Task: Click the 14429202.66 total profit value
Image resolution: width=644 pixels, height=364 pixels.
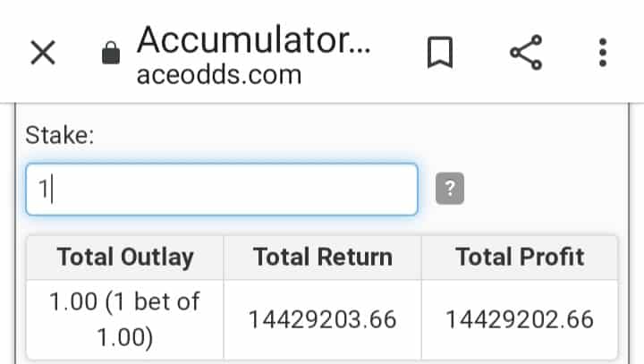Action: click(x=520, y=319)
